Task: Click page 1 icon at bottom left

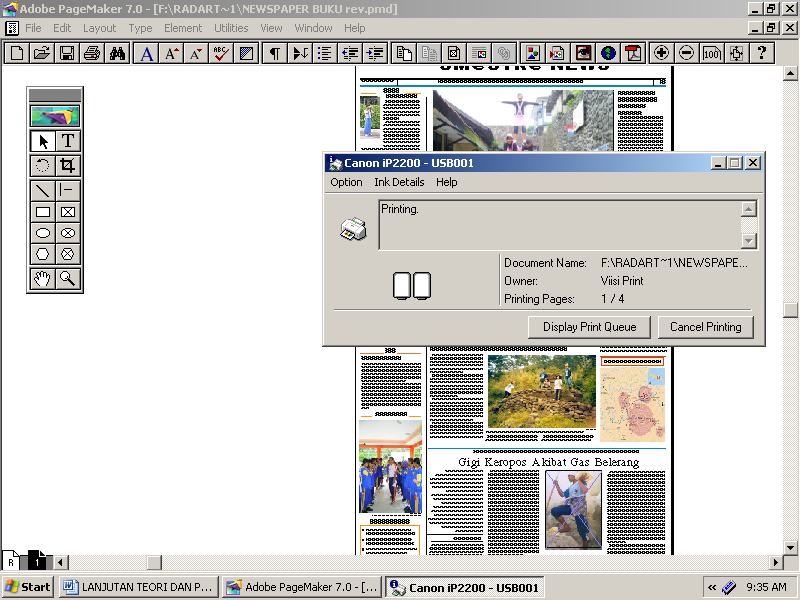Action: pyautogui.click(x=37, y=561)
